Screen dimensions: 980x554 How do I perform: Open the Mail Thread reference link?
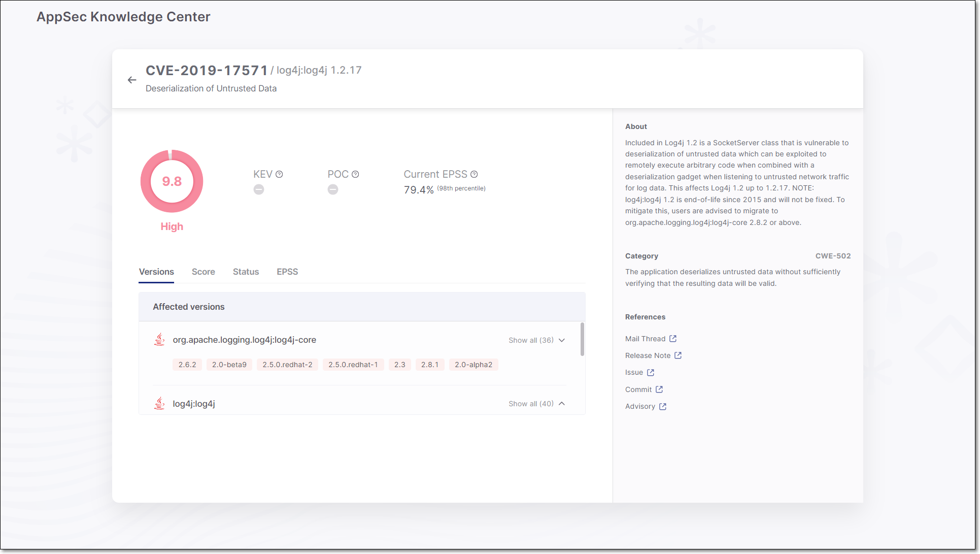[645, 339]
